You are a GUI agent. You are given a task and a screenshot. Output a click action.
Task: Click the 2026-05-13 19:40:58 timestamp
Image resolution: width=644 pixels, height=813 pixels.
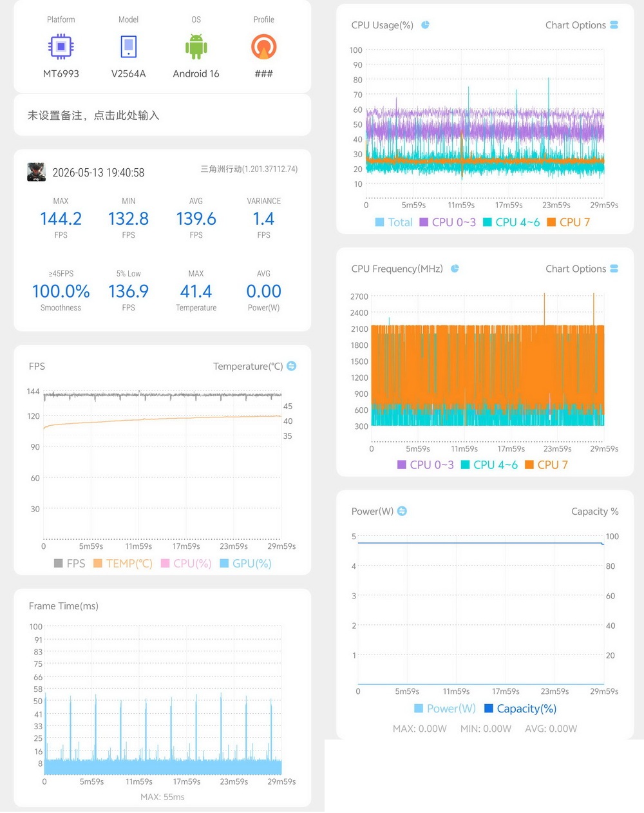99,173
